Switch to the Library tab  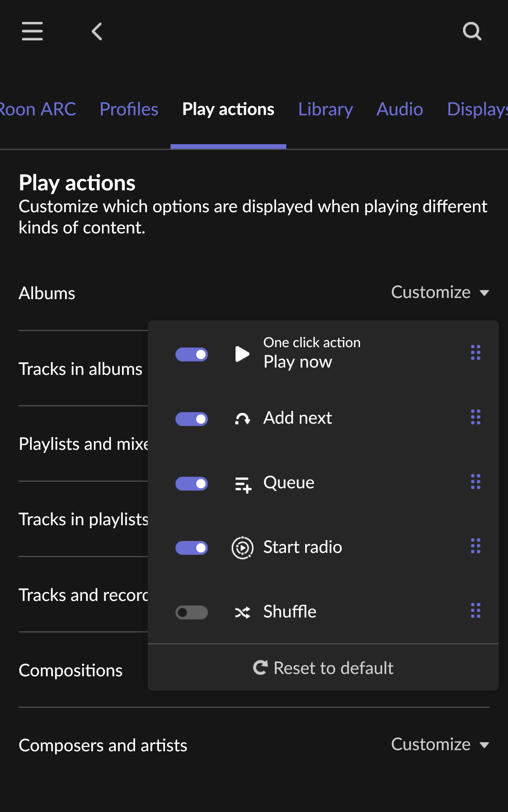326,109
